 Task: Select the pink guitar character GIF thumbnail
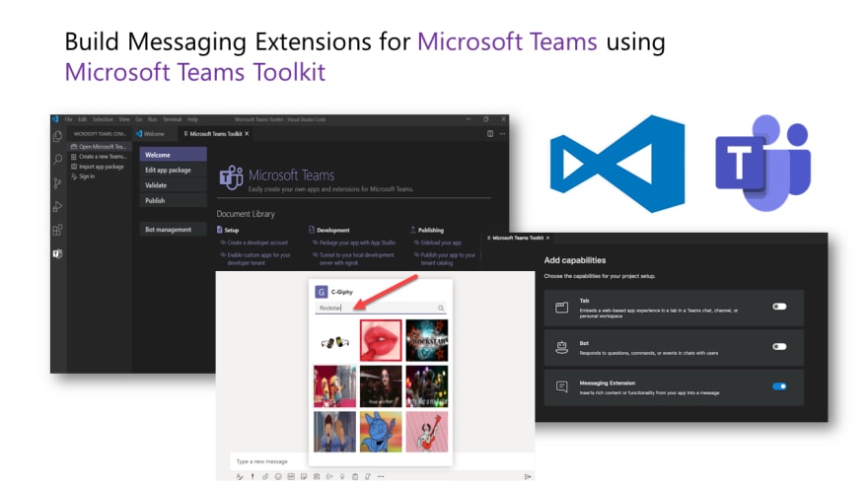tap(427, 432)
